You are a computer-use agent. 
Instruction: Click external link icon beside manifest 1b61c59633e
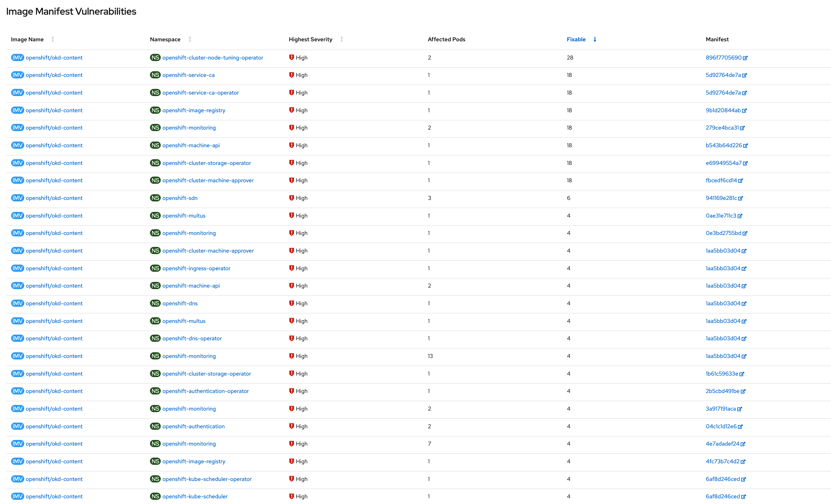point(741,374)
